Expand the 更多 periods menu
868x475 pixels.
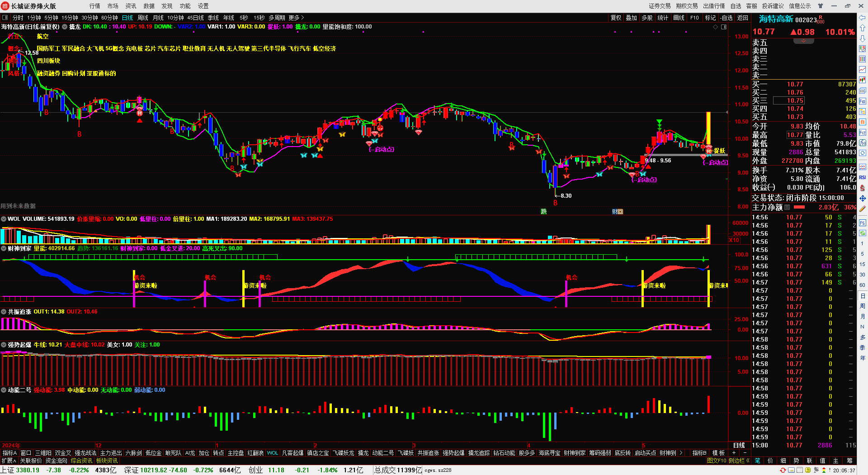click(x=296, y=18)
